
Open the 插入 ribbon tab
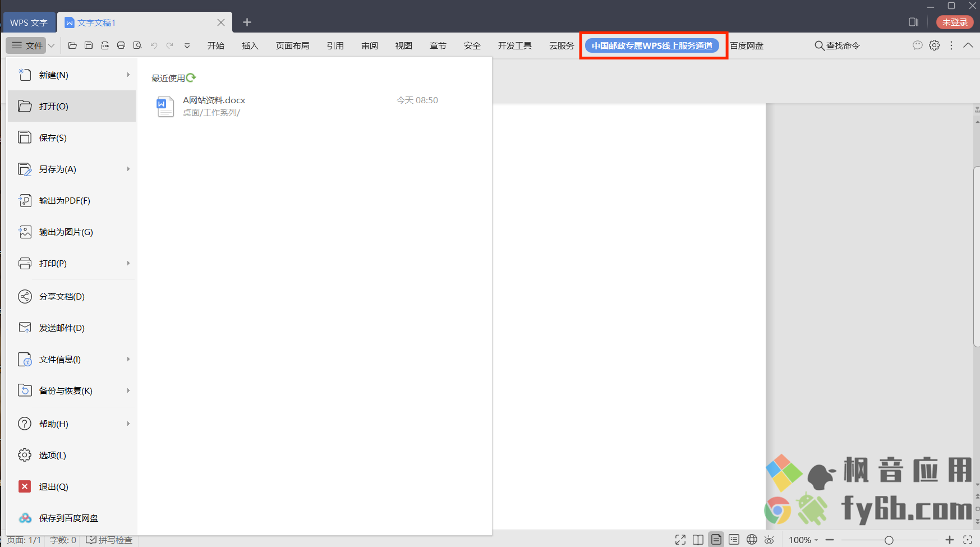250,45
